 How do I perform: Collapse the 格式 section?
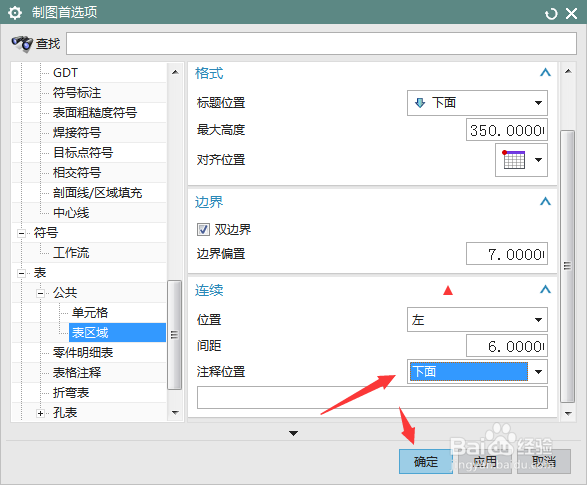[545, 72]
